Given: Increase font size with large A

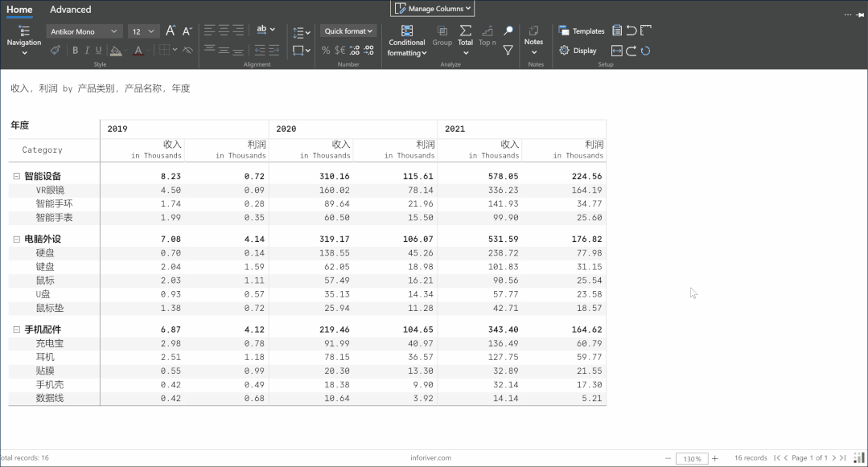Looking at the screenshot, I should tap(171, 31).
